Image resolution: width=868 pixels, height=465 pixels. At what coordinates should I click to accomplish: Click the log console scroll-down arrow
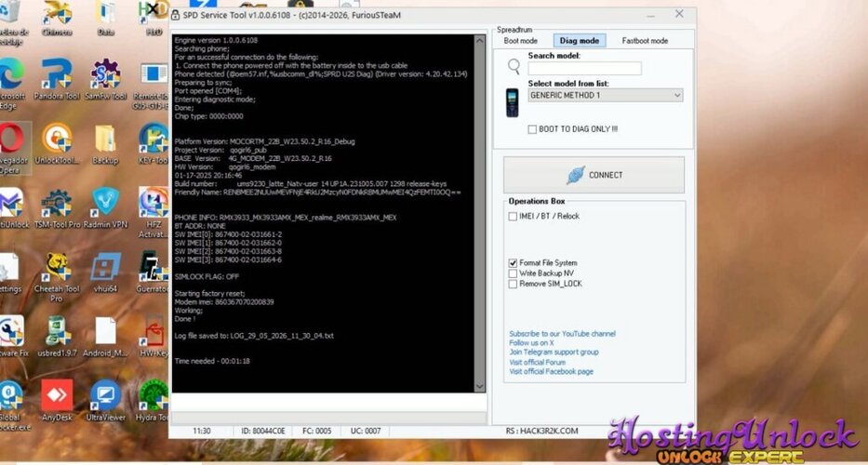tap(479, 386)
